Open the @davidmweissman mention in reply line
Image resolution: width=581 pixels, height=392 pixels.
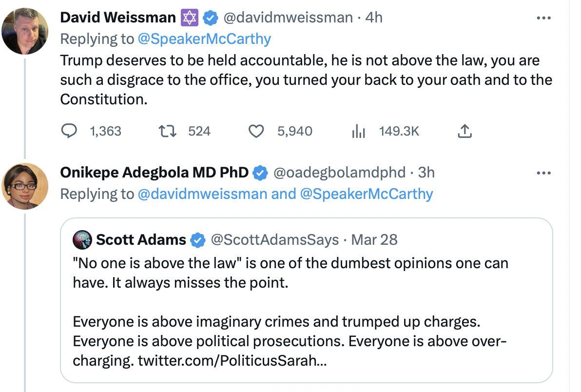[x=202, y=194]
